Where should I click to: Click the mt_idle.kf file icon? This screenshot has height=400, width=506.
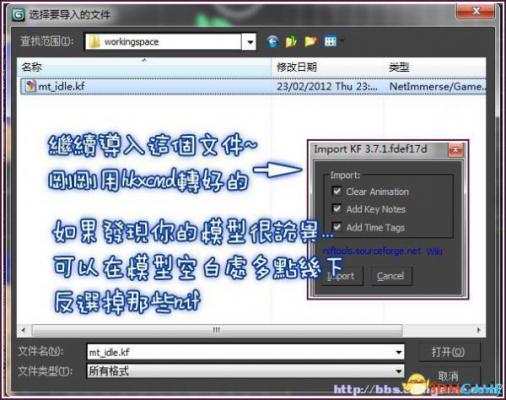(30, 86)
